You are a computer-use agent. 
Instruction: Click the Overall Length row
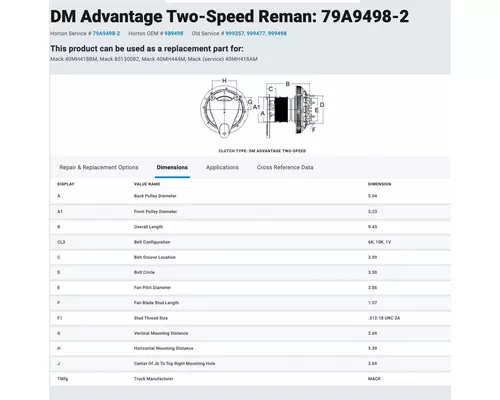click(x=250, y=227)
